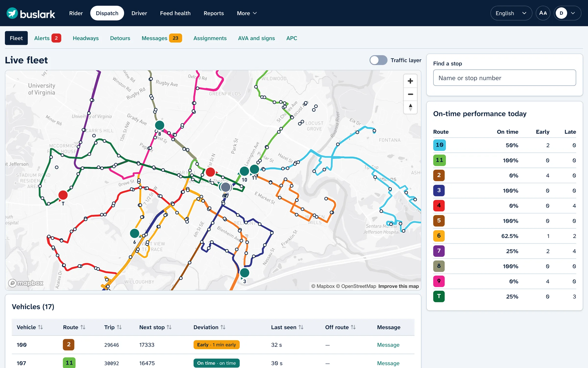Switch to the Assignments tab
Viewport: 588px width, 368px height.
click(210, 38)
